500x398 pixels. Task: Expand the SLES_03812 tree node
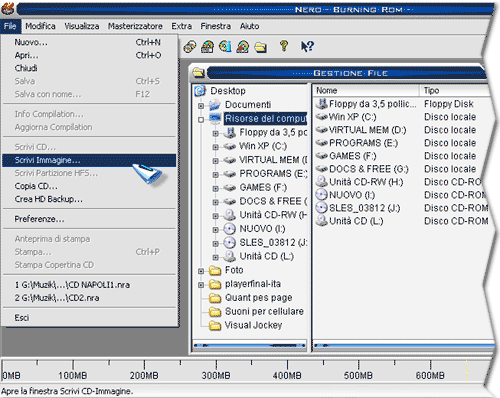coord(216,243)
